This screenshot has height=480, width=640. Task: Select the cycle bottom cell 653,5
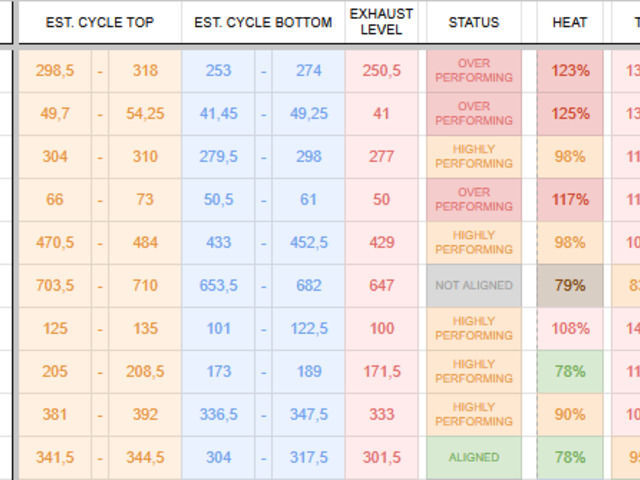(x=218, y=286)
